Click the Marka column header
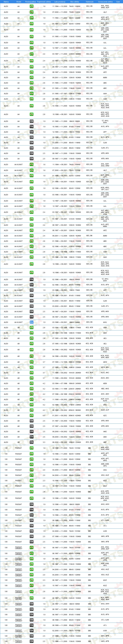Image resolution: width=123 pixels, height=644 pixels. click(6, 2)
